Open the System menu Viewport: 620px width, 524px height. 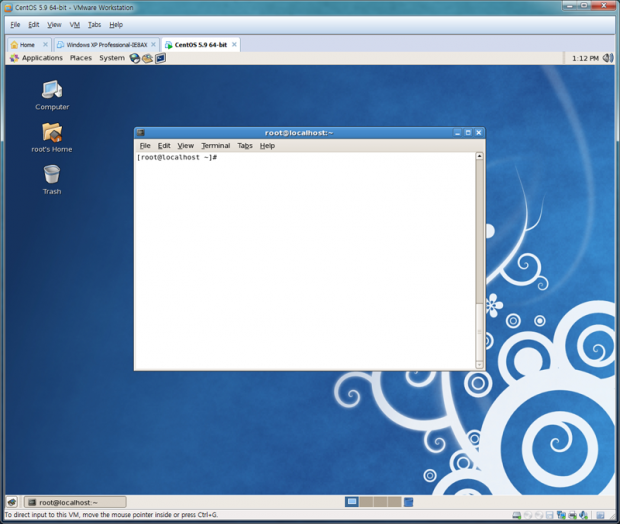click(x=112, y=58)
